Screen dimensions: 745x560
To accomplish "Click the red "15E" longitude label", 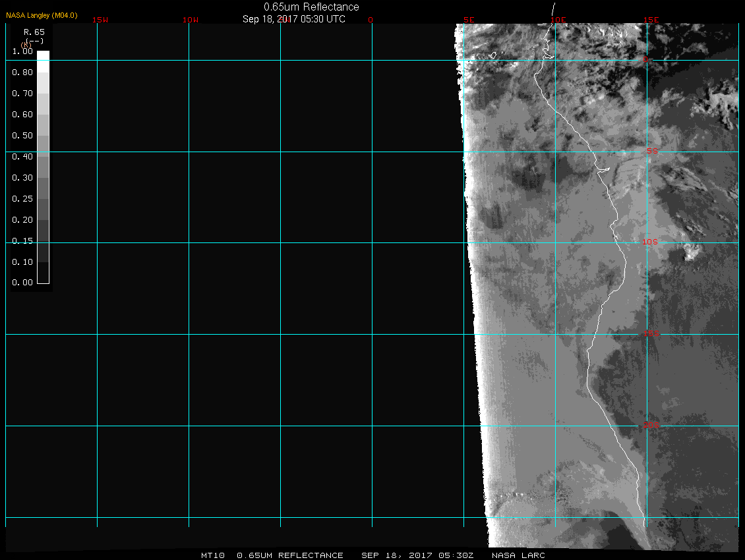I will (x=651, y=20).
